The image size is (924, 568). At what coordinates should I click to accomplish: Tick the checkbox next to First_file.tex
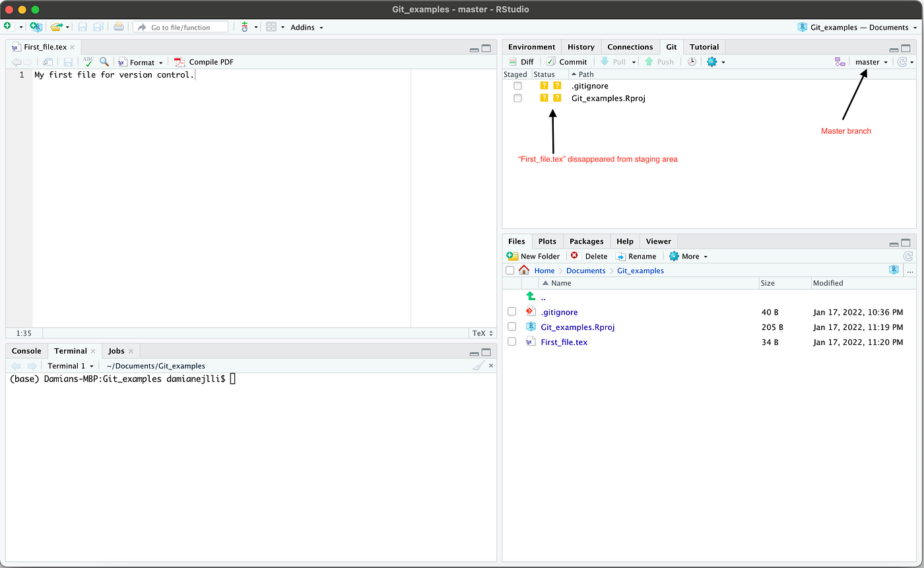click(x=511, y=342)
